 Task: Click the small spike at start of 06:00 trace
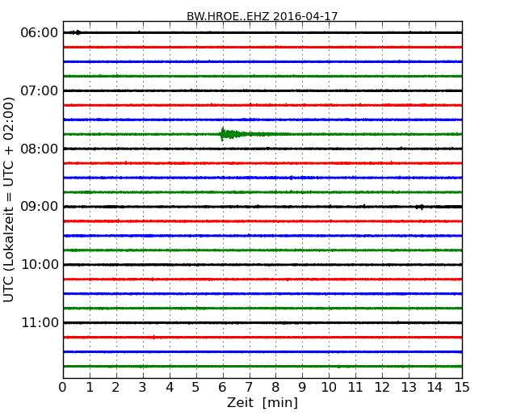pyautogui.click(x=76, y=32)
